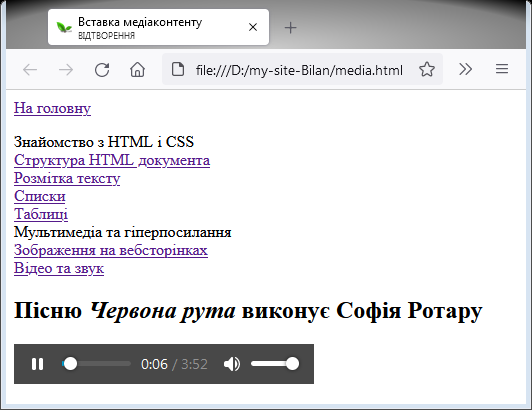Show more tools via double chevron

[466, 69]
